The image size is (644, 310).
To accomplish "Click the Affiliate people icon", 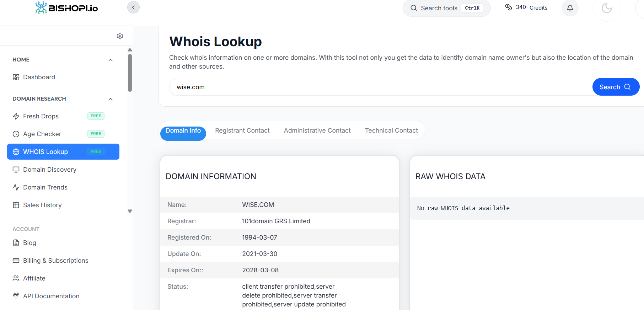I will tap(16, 278).
